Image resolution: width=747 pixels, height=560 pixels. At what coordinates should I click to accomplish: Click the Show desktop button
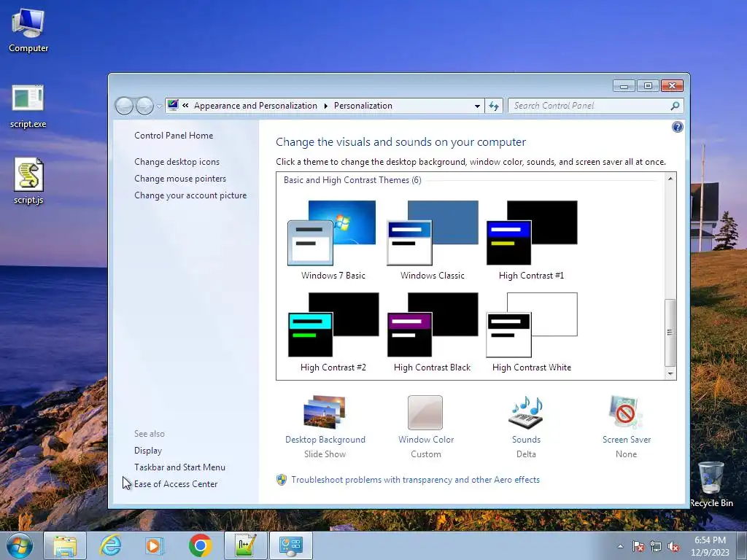tap(742, 545)
